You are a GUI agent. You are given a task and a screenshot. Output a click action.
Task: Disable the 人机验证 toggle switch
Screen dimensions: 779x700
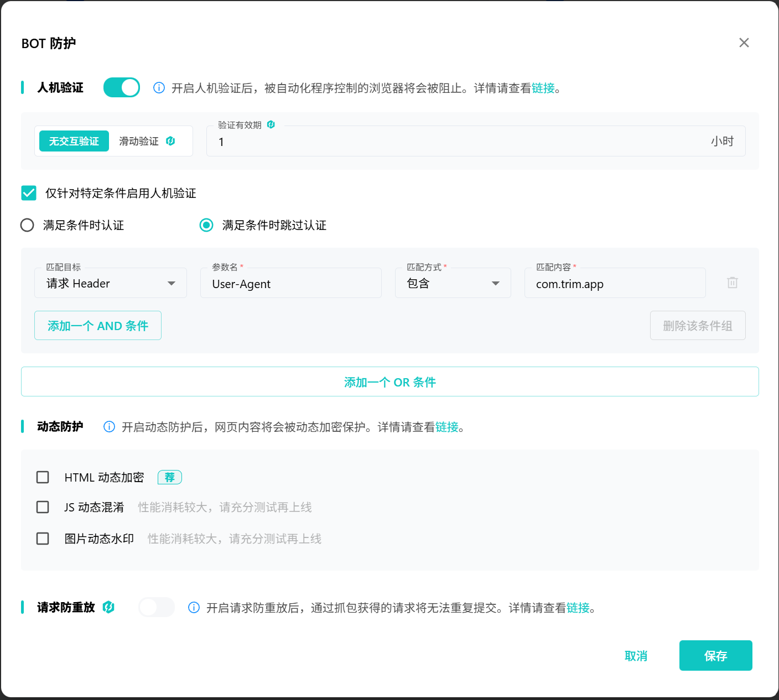pyautogui.click(x=121, y=87)
